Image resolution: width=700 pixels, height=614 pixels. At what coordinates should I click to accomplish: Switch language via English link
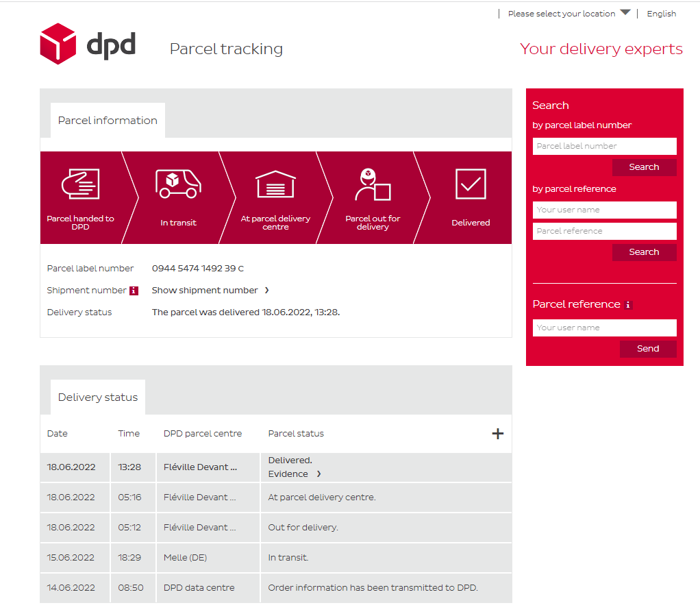tap(661, 14)
